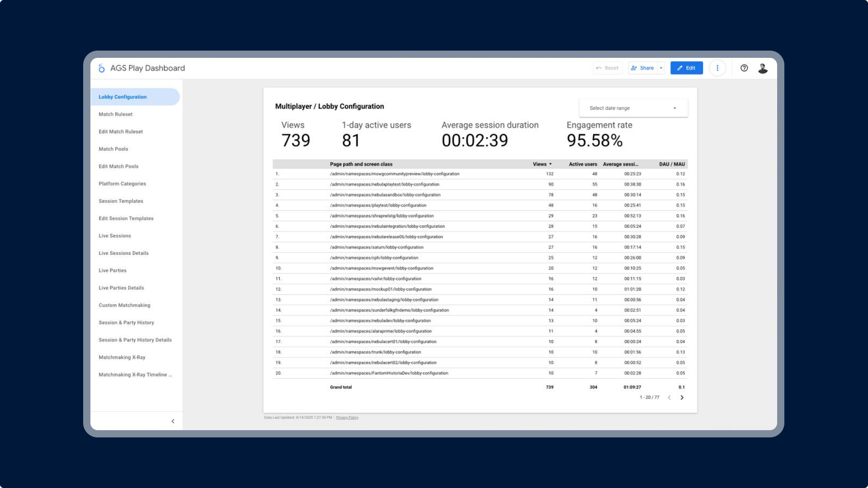Sort by the DAU / MAU column header
868x488 pixels.
(x=672, y=164)
